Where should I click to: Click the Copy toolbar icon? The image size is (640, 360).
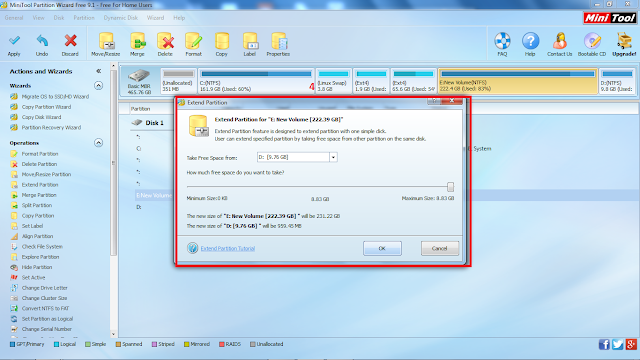[222, 41]
